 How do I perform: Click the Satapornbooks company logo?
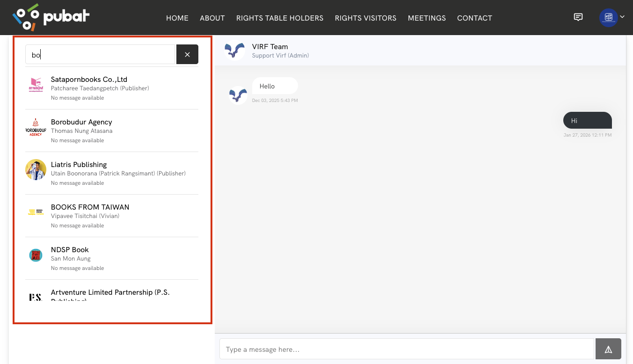(36, 84)
